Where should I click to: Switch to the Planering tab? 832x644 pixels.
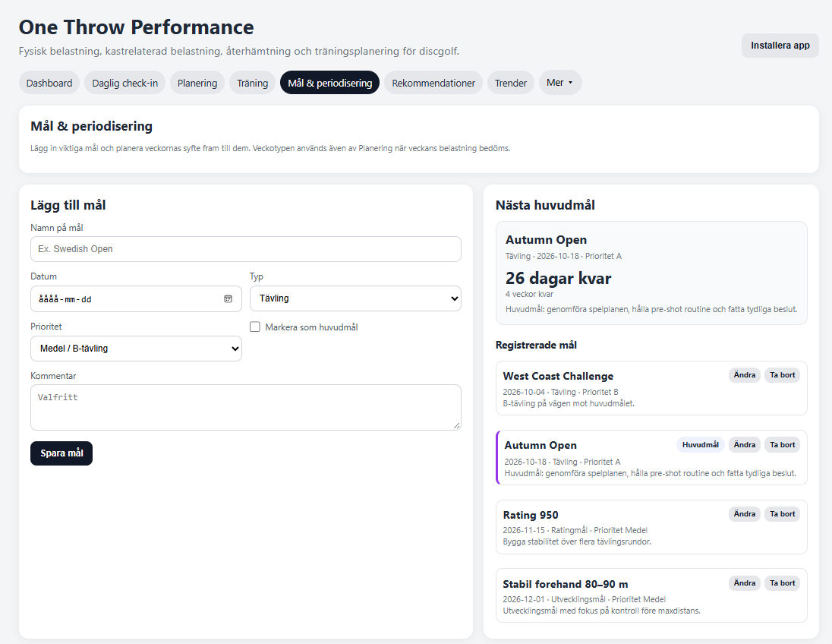coord(197,83)
